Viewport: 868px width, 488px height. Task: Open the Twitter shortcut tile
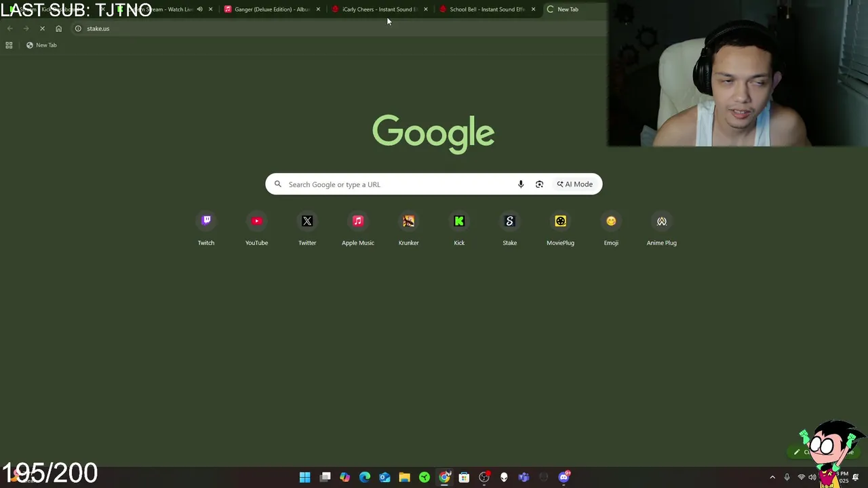click(x=307, y=229)
